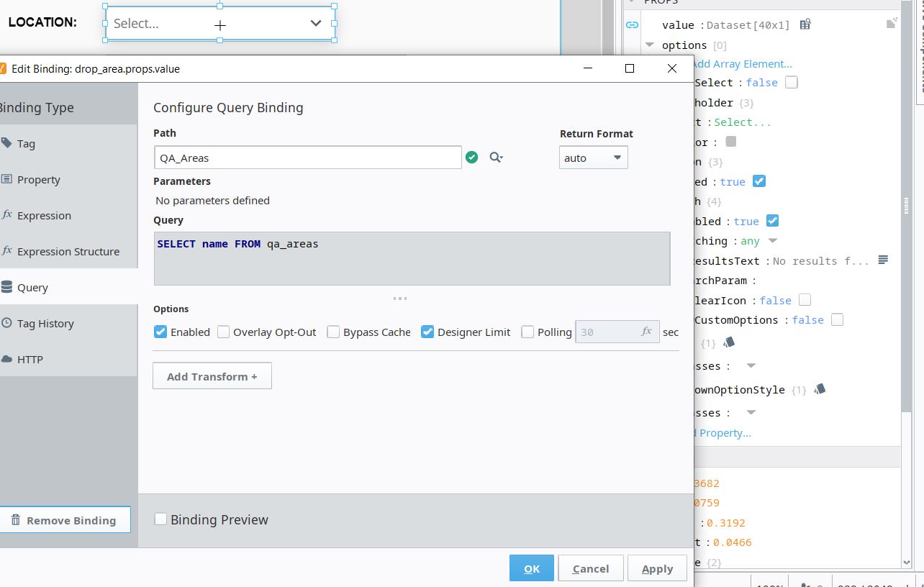Click the fx icon beside Expression Structure
Image resolution: width=924 pixels, height=587 pixels.
point(6,251)
